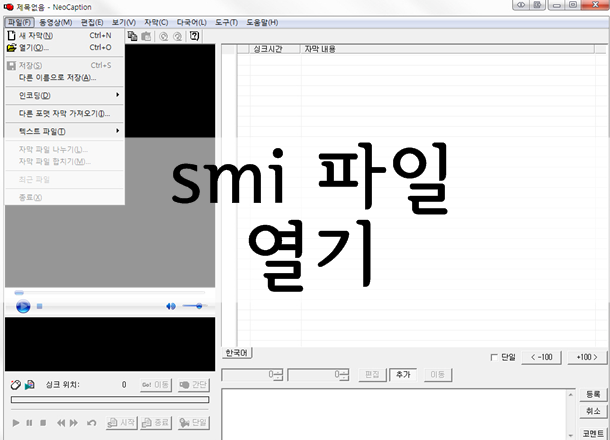Click the text box scrollbar up arrow
The width and height of the screenshot is (610, 440).
pyautogui.click(x=571, y=395)
